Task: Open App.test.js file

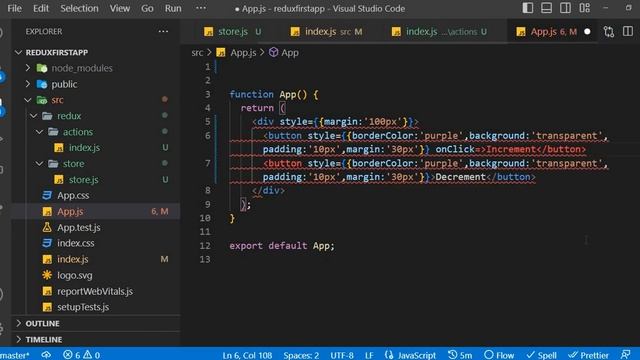Action: pyautogui.click(x=79, y=227)
